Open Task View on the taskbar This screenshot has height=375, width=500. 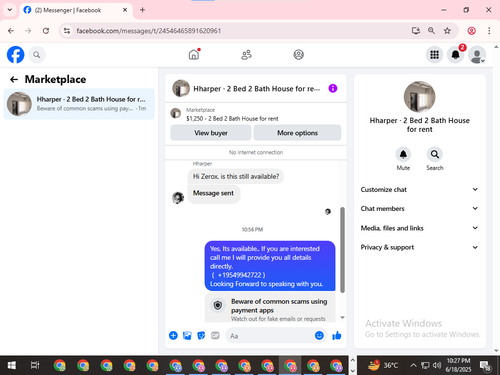pos(35,365)
